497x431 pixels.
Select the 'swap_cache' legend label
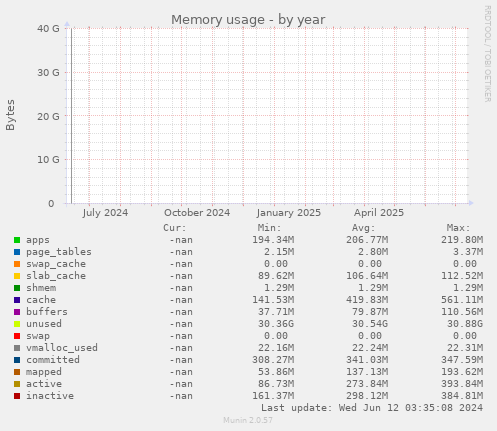(x=56, y=264)
